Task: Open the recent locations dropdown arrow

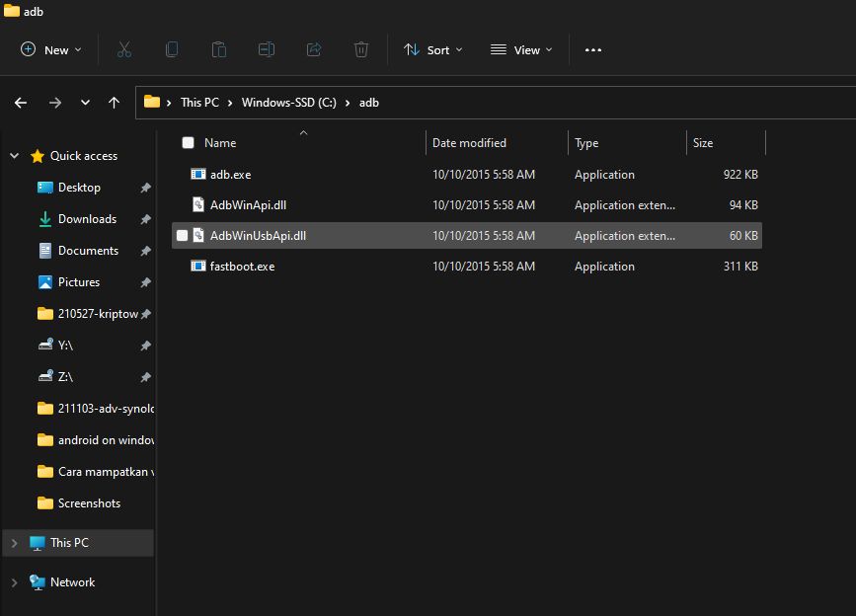Action: pos(85,103)
